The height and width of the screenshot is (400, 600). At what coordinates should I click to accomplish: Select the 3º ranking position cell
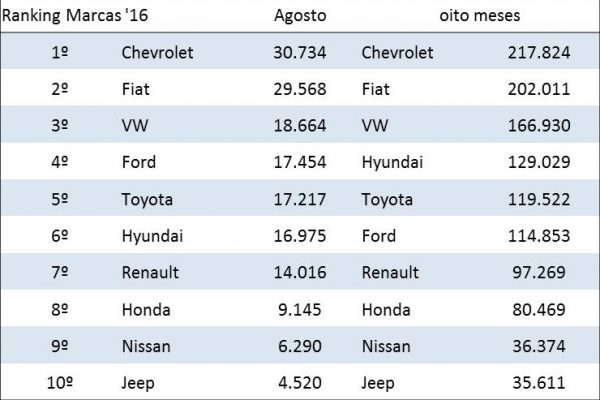pyautogui.click(x=59, y=125)
